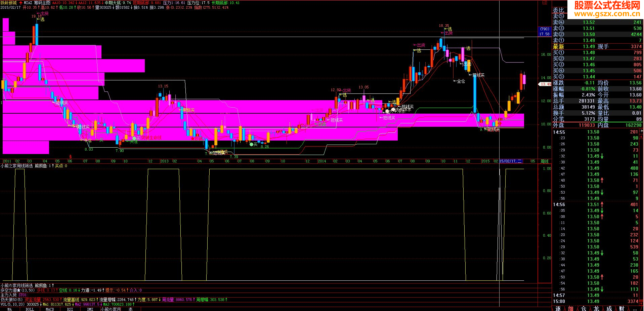Open the MACD indicator tab

click(x=50, y=309)
